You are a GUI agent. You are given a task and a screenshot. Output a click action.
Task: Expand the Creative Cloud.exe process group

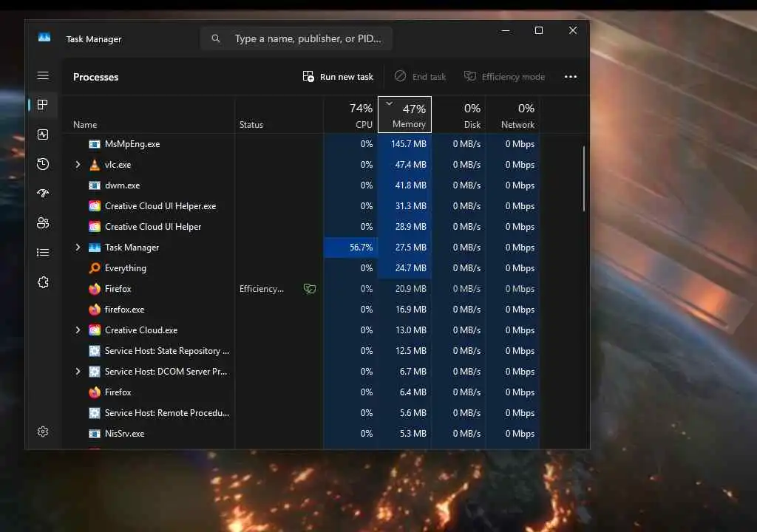click(78, 330)
